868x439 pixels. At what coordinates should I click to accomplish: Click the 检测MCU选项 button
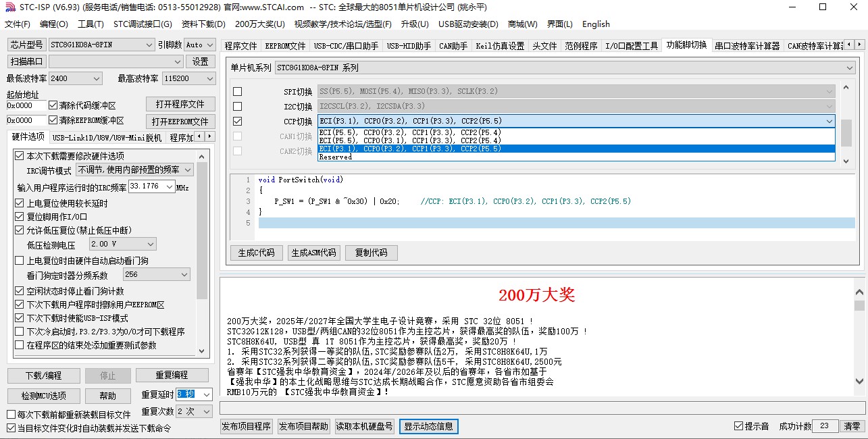click(x=43, y=396)
